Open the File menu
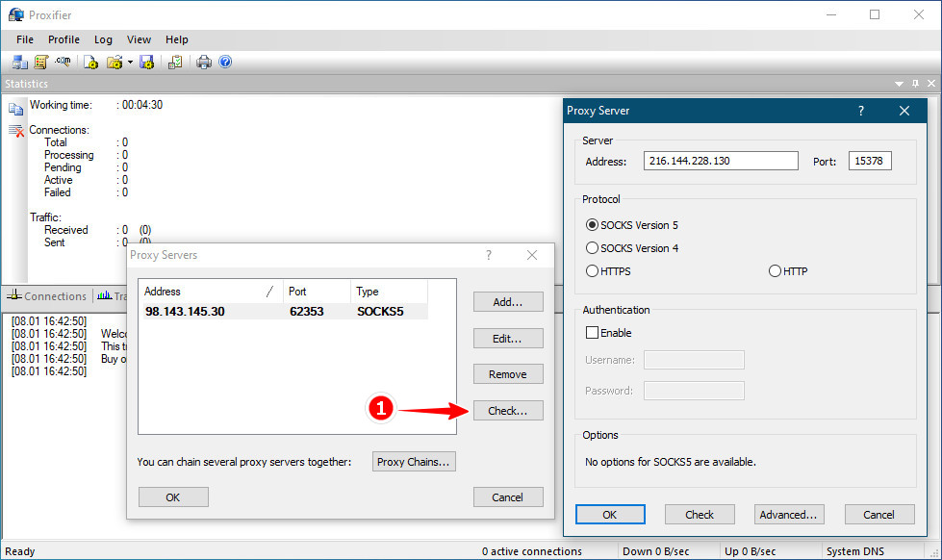The image size is (942, 560). pos(25,39)
